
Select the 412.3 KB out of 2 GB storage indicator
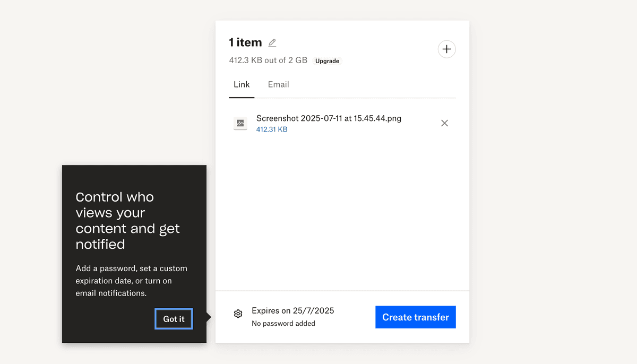268,60
